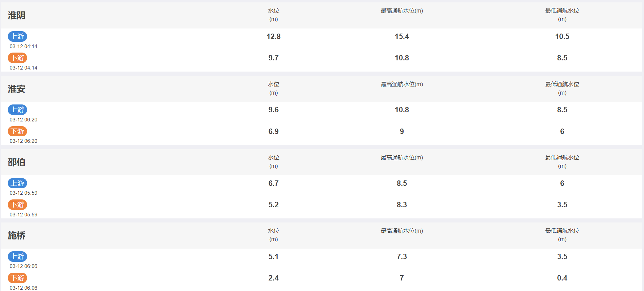This screenshot has height=291, width=644.
Task: Select the 淮安 station heading
Action: [17, 89]
